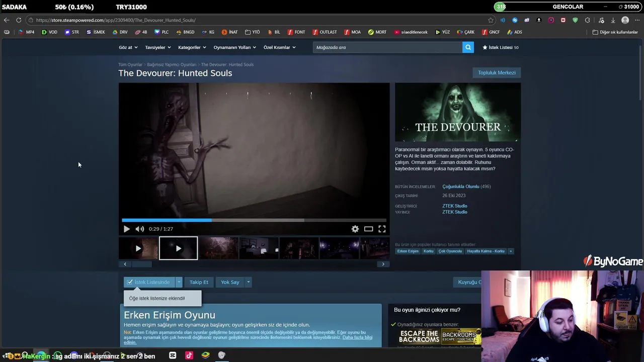Image resolution: width=644 pixels, height=362 pixels.
Task: Open the STR bookmark
Action: pyautogui.click(x=72, y=32)
